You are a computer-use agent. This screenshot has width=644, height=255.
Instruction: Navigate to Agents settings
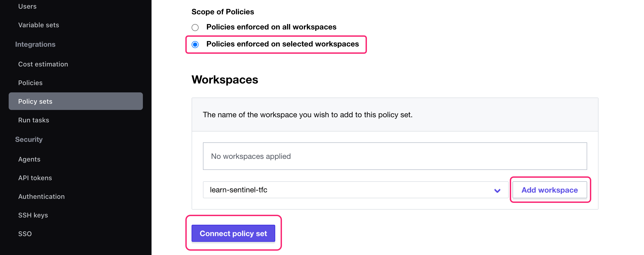[x=29, y=159]
